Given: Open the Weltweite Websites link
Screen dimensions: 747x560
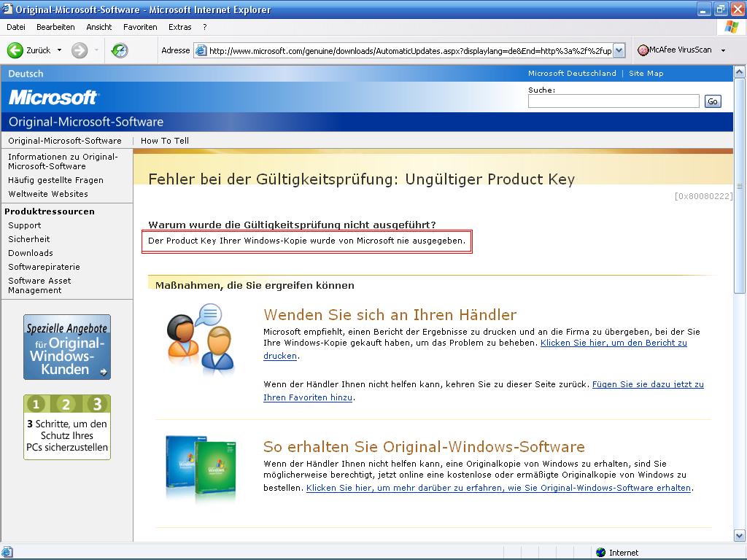Looking at the screenshot, I should coord(48,194).
